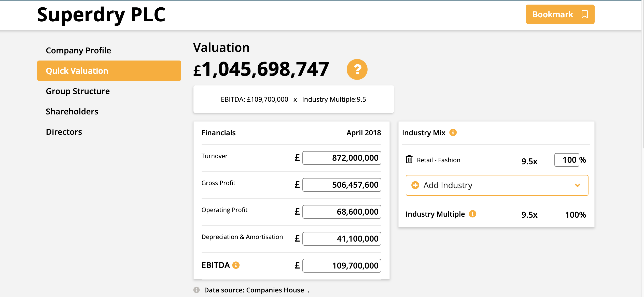Click the valuation help question mark icon
Screen dimensions: 644x297
(x=357, y=69)
